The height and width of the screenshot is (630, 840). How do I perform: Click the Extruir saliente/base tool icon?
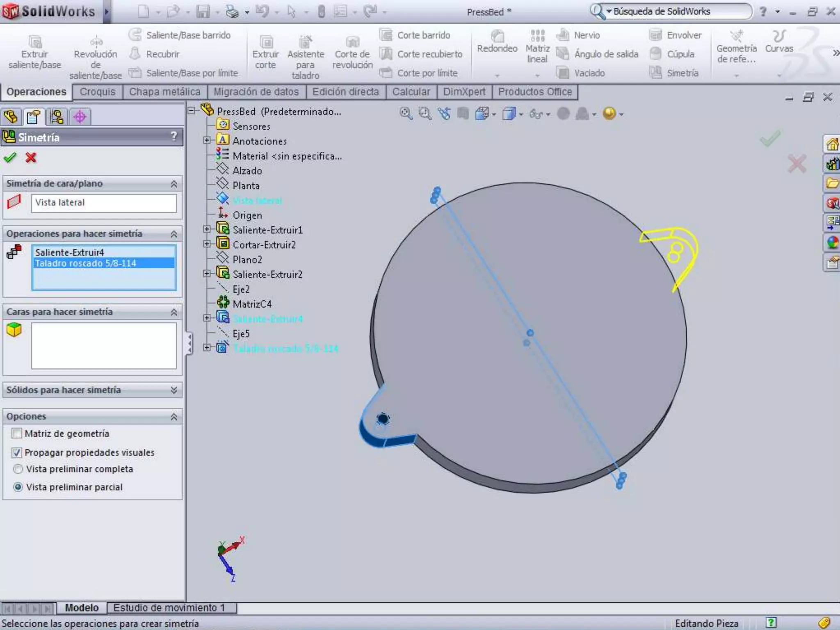[35, 42]
